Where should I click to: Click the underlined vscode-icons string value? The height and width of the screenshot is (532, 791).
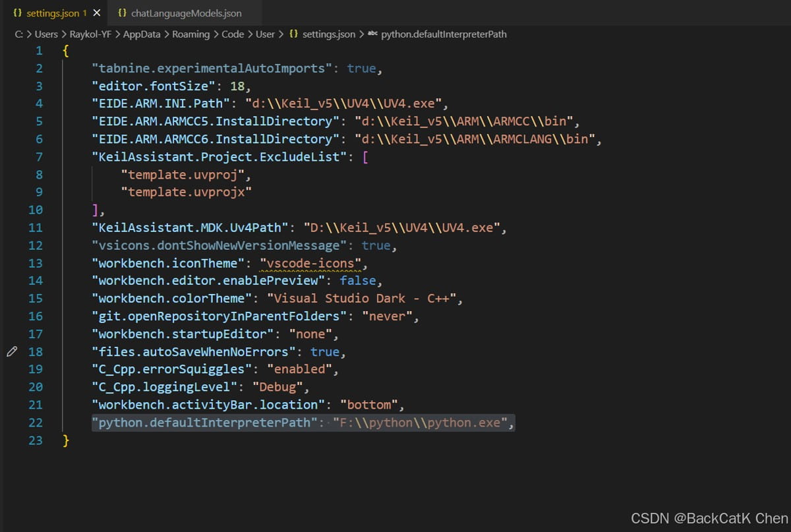point(310,263)
